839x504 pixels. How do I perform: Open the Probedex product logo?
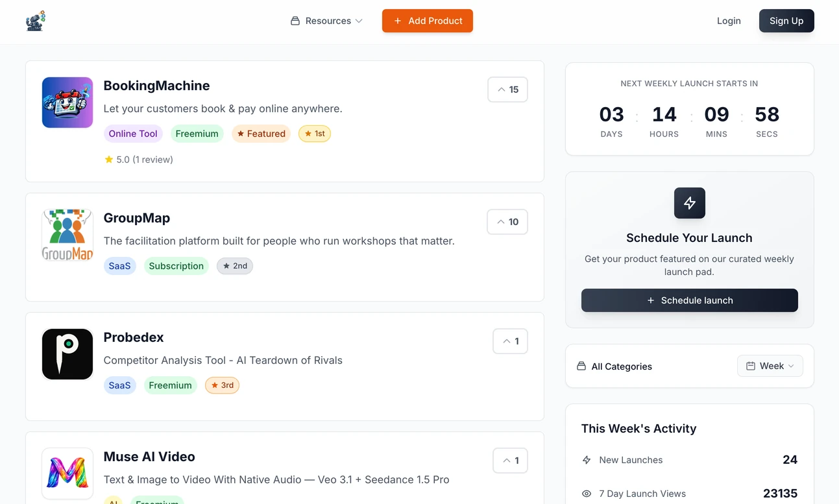[67, 354]
